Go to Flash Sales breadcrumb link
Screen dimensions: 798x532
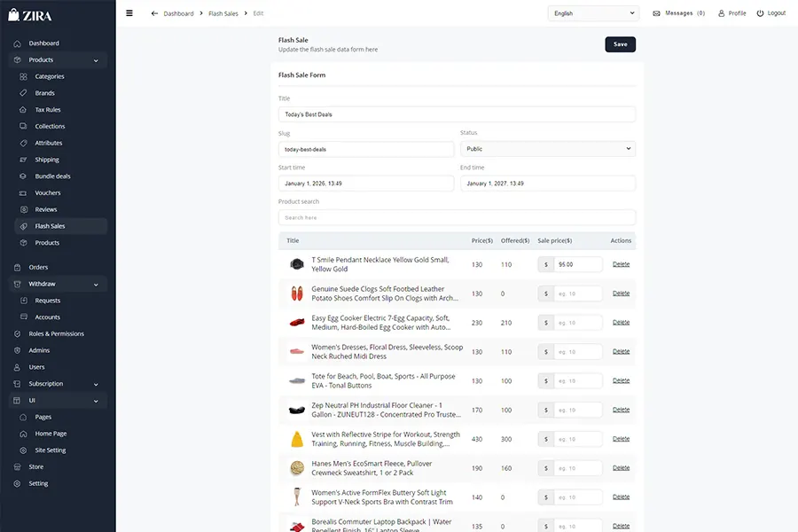click(223, 14)
